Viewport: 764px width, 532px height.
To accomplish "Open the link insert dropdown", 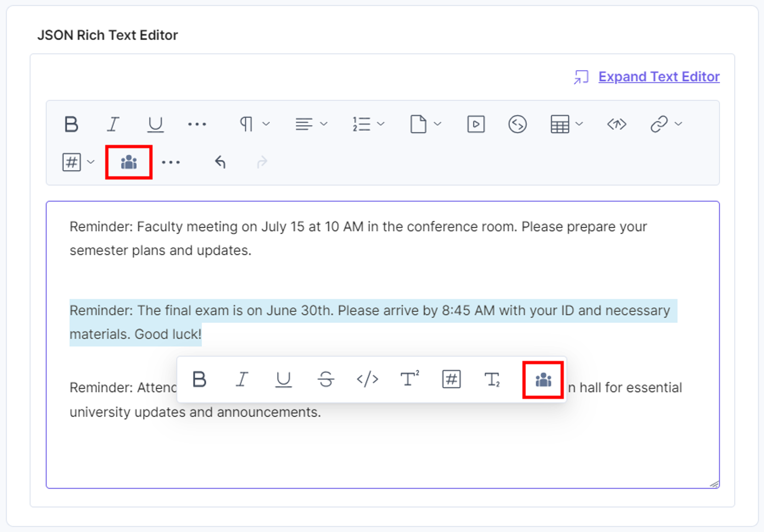I will click(x=666, y=124).
